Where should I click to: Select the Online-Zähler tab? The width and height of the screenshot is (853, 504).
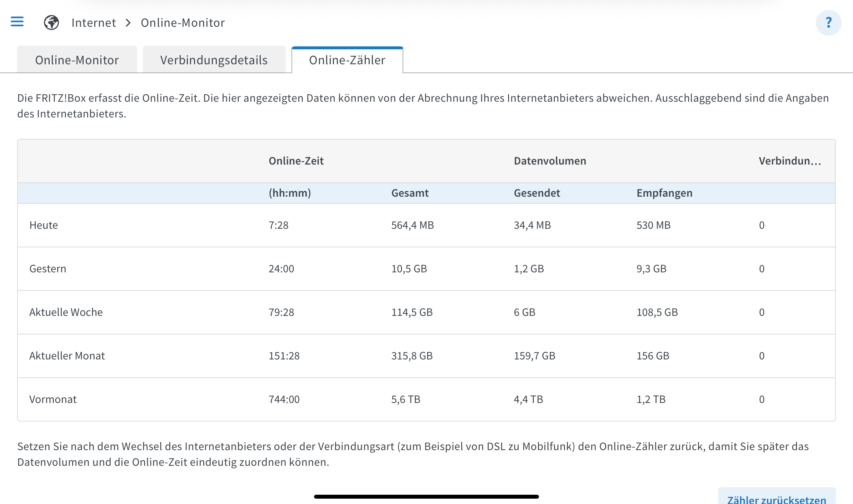(347, 60)
